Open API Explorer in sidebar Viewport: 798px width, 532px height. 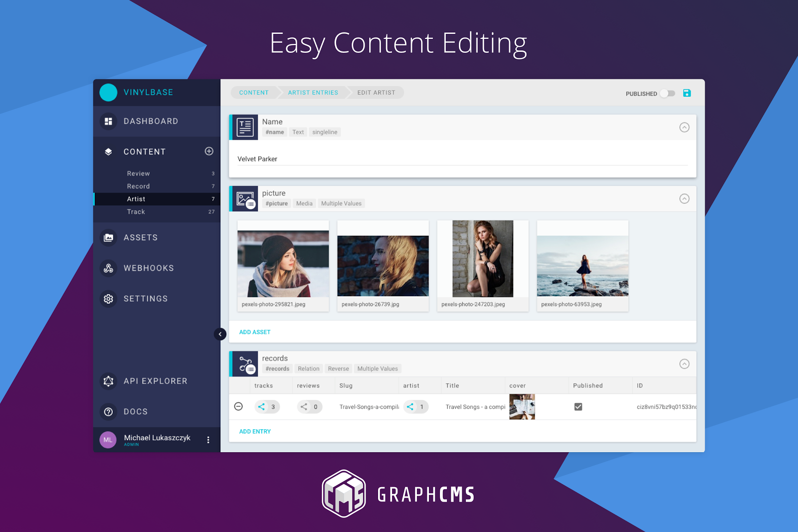[x=157, y=381]
